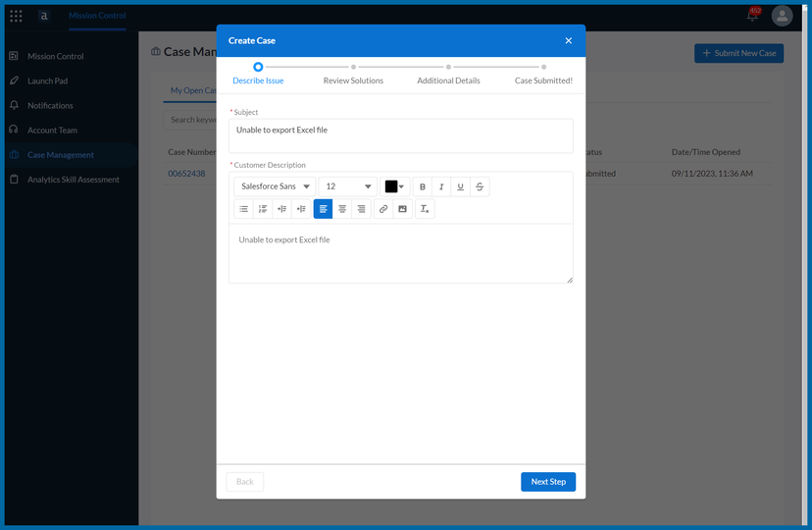The width and height of the screenshot is (812, 530).
Task: Insert an image into description
Action: tap(402, 209)
